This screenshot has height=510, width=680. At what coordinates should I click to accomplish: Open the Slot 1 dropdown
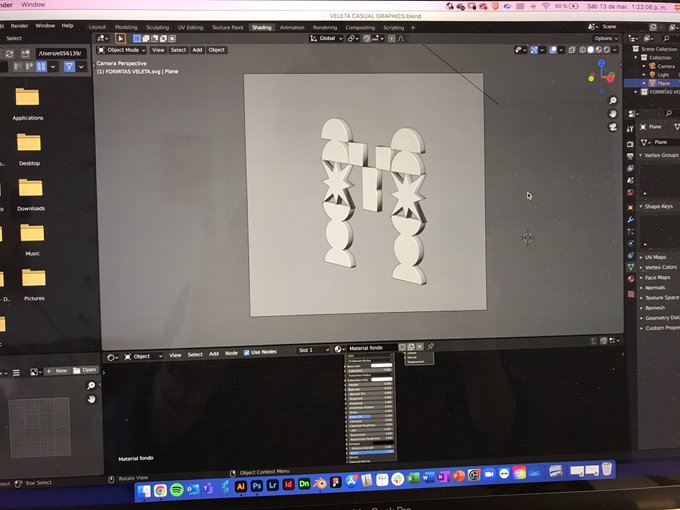coord(313,350)
